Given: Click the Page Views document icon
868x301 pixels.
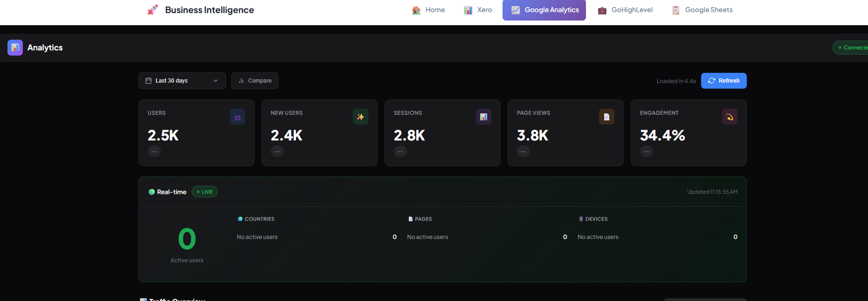Looking at the screenshot, I should pos(606,117).
